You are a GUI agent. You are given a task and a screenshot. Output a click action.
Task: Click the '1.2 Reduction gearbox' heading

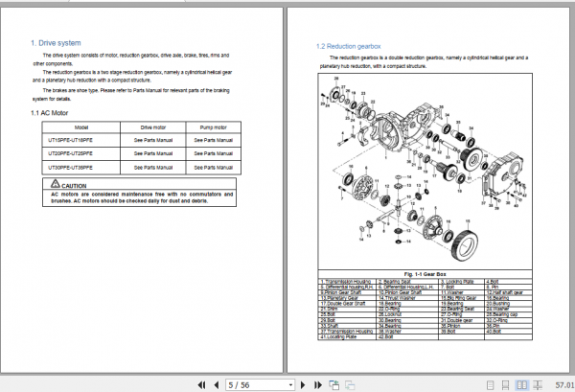pos(349,46)
